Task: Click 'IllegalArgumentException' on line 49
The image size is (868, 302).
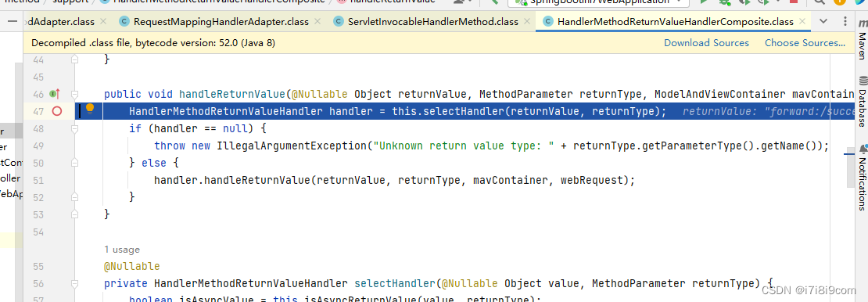Action: (x=292, y=146)
